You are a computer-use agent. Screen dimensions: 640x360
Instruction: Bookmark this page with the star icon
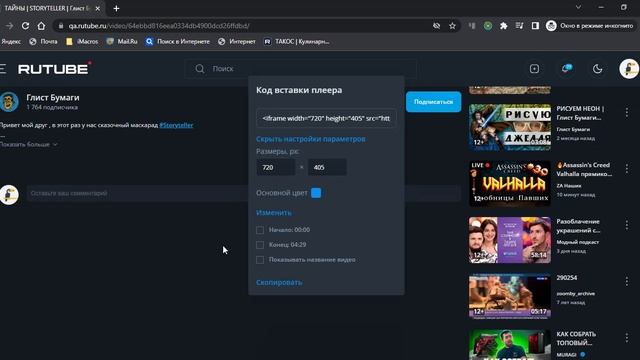[452, 26]
